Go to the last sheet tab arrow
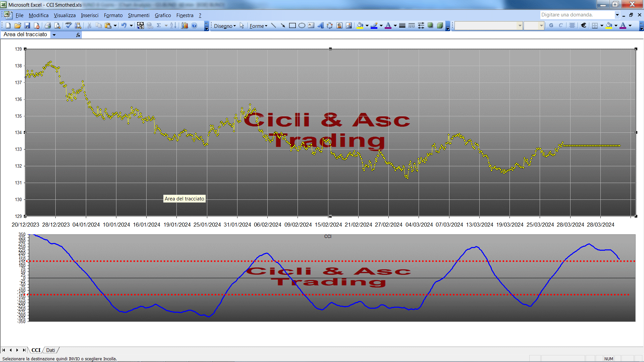The width and height of the screenshot is (644, 362). coord(24,350)
